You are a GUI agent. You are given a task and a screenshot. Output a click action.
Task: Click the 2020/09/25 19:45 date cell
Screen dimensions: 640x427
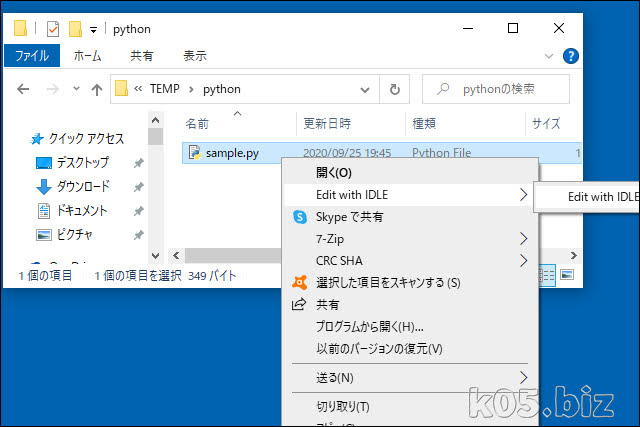pos(347,153)
